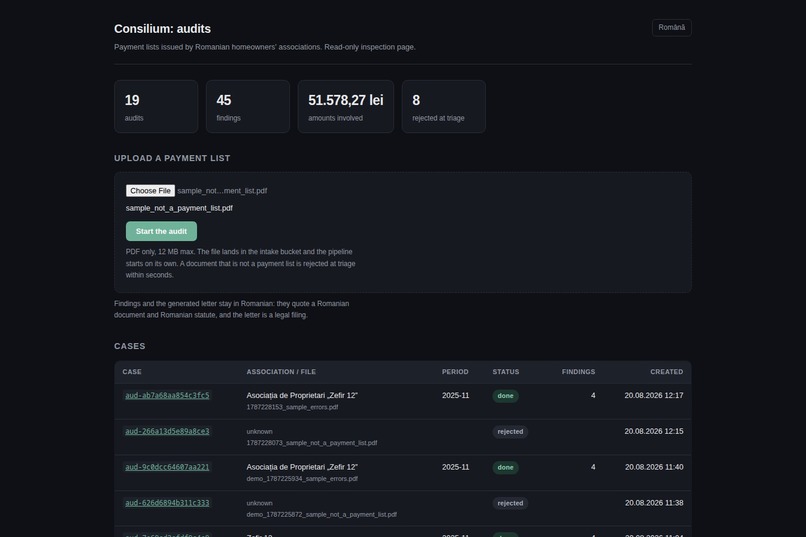806x537 pixels.
Task: Click the 19 audits stat card
Action: [x=156, y=106]
